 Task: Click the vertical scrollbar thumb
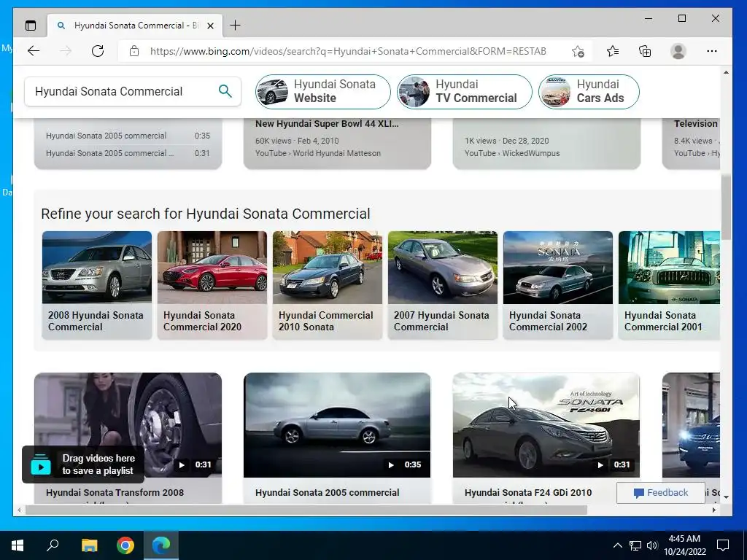tap(726, 207)
